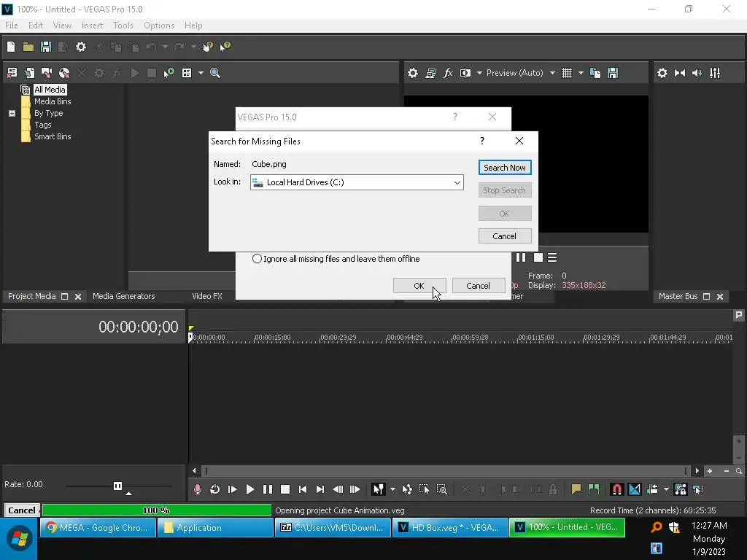Viewport: 747px width, 560px height.
Task: Open a project using the folder icon
Action: coord(28,47)
